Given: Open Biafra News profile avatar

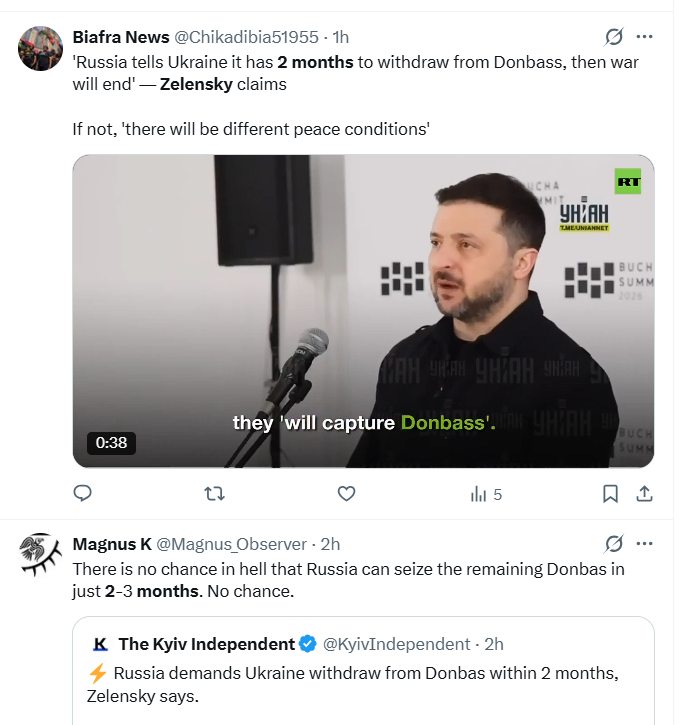Looking at the screenshot, I should click(x=41, y=47).
